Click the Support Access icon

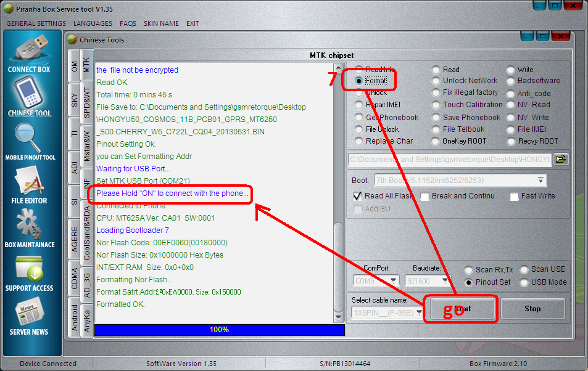coord(30,272)
